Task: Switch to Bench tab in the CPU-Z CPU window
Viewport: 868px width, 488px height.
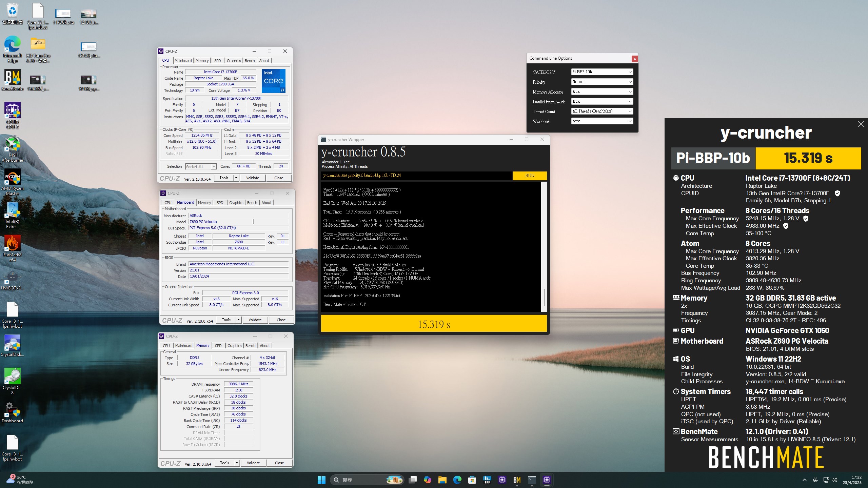Action: tap(250, 61)
